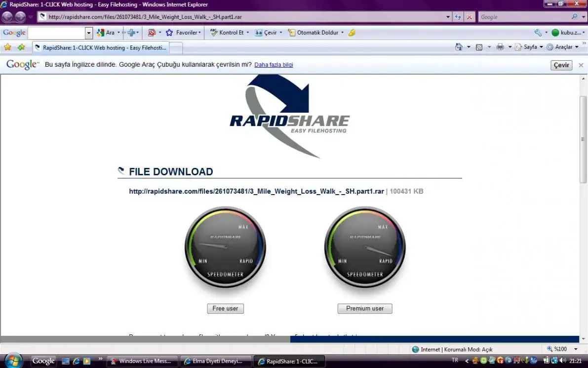Screen dimensions: 588x368
Task: Click the Google search box in the browser
Action: click(524, 17)
